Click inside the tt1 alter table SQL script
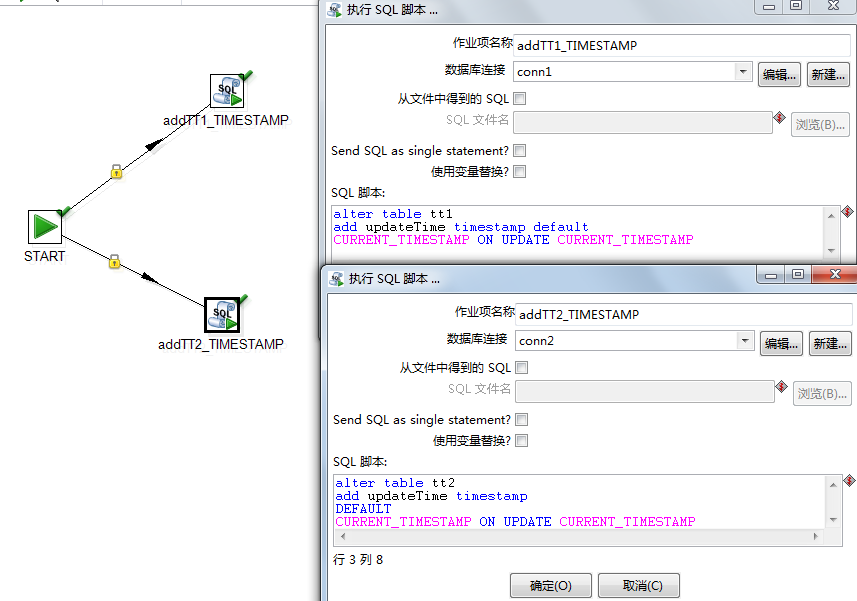This screenshot has height=601, width=857. [578, 233]
